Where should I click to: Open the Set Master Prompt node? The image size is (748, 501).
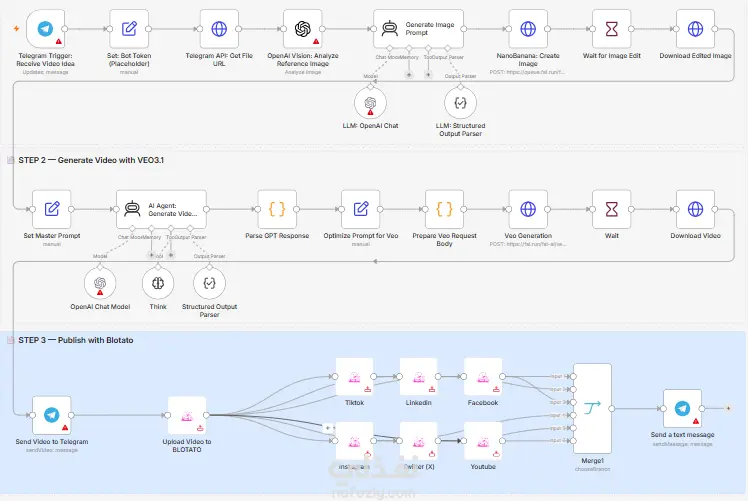click(52, 209)
